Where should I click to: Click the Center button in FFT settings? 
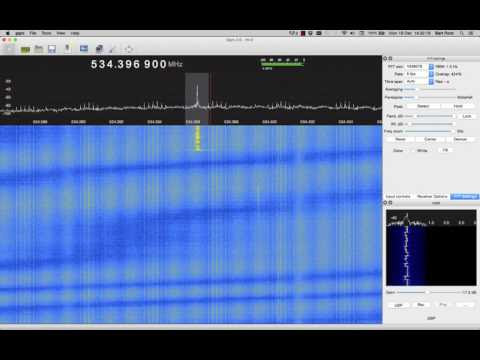pyautogui.click(x=430, y=139)
